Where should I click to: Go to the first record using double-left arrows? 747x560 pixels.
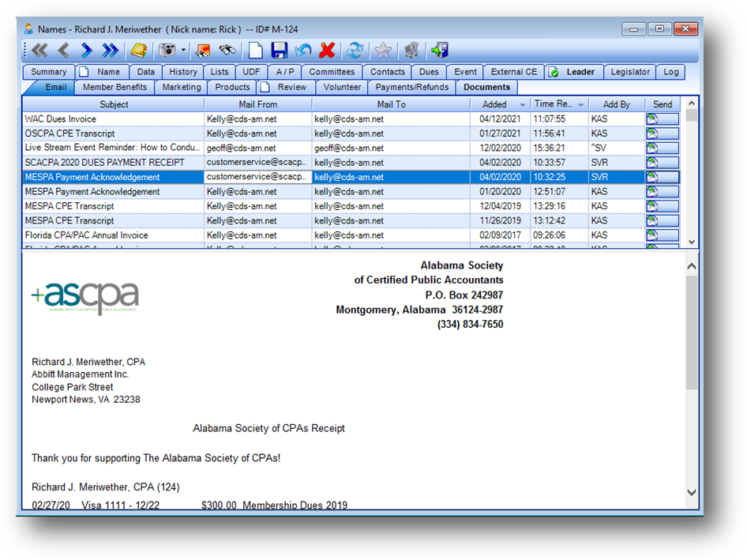tap(39, 51)
